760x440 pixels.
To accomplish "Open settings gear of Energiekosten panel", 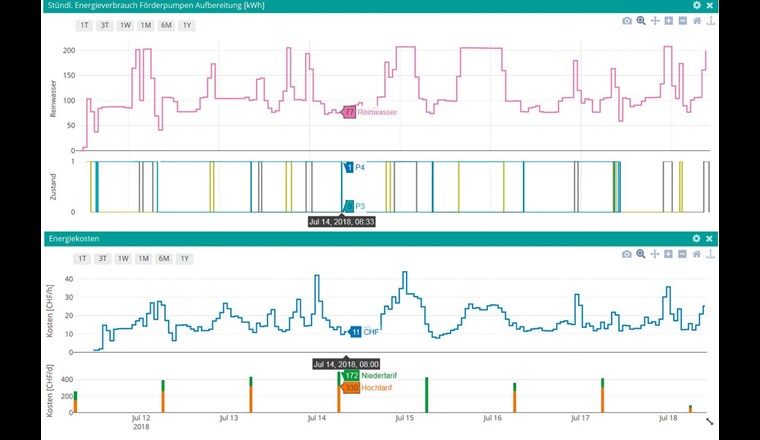I will click(x=697, y=239).
